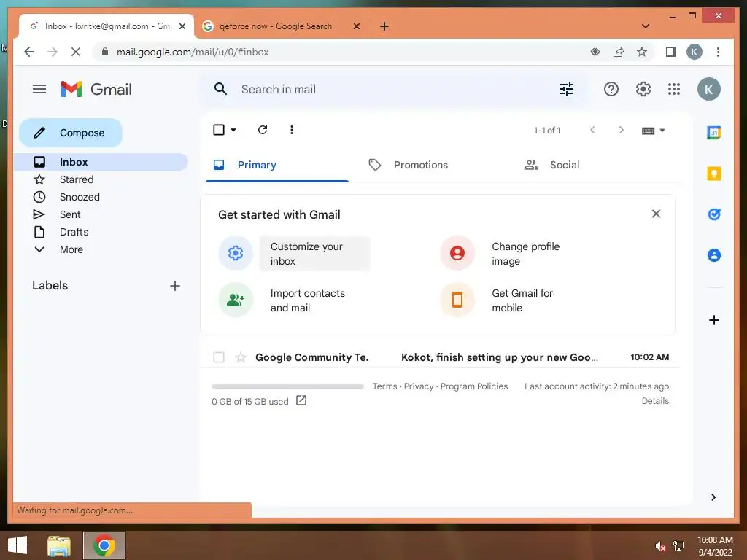Bookmark this page with star icon
The width and height of the screenshot is (747, 560).
click(642, 52)
